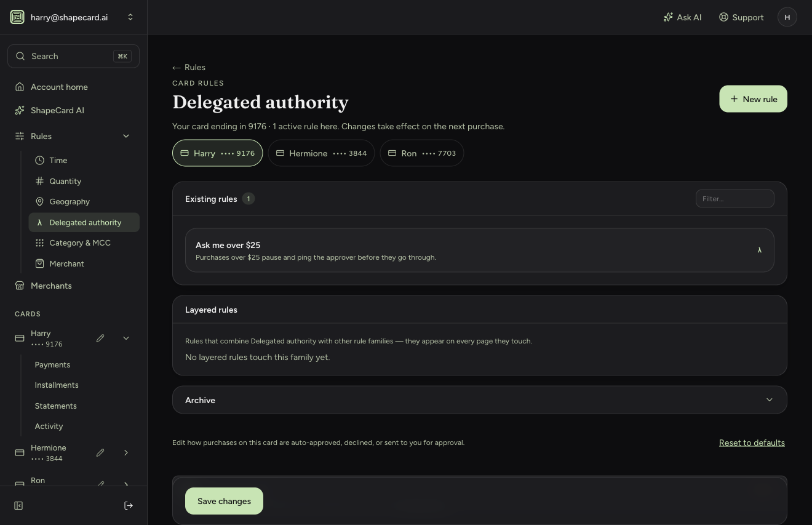Click the New rule button

pos(753,99)
